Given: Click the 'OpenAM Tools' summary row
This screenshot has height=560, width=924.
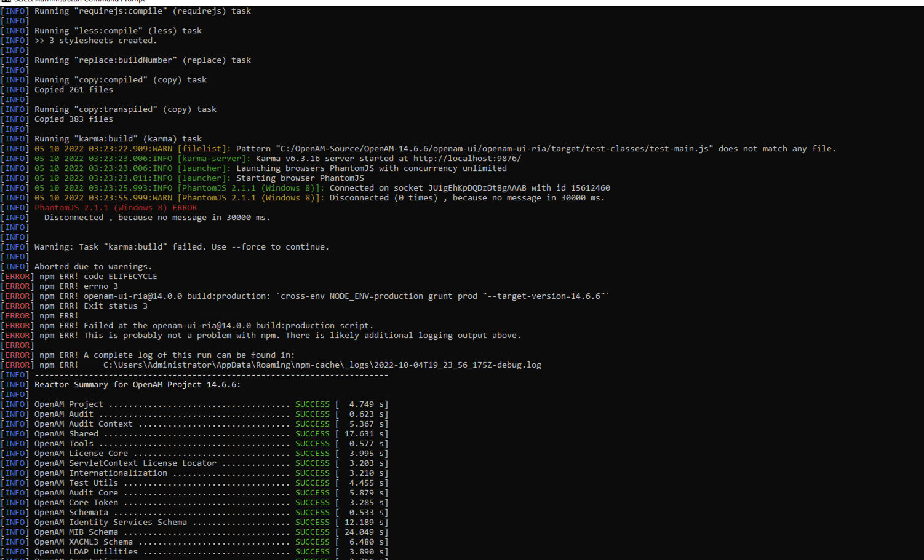Looking at the screenshot, I should coord(194,444).
